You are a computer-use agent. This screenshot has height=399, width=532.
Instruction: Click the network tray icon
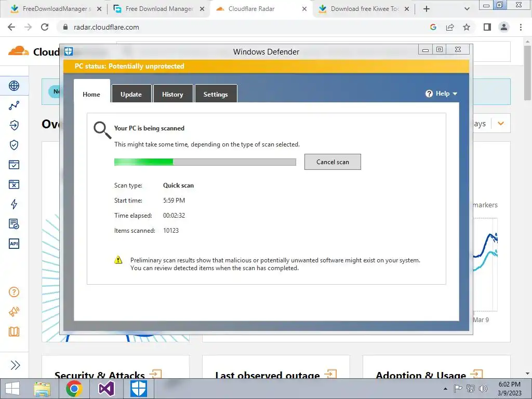[x=471, y=389]
